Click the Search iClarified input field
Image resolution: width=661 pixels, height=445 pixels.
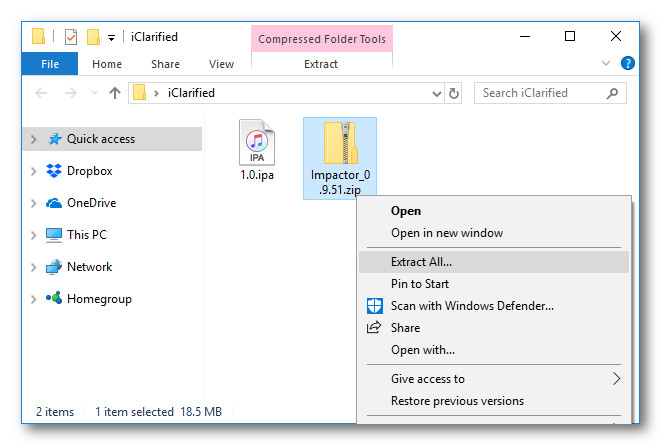click(x=538, y=93)
